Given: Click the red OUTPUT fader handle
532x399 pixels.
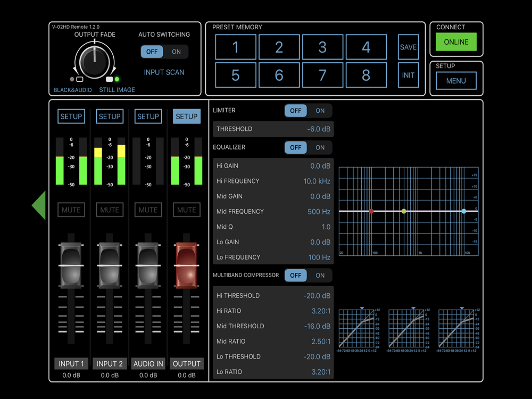Looking at the screenshot, I should (186, 265).
